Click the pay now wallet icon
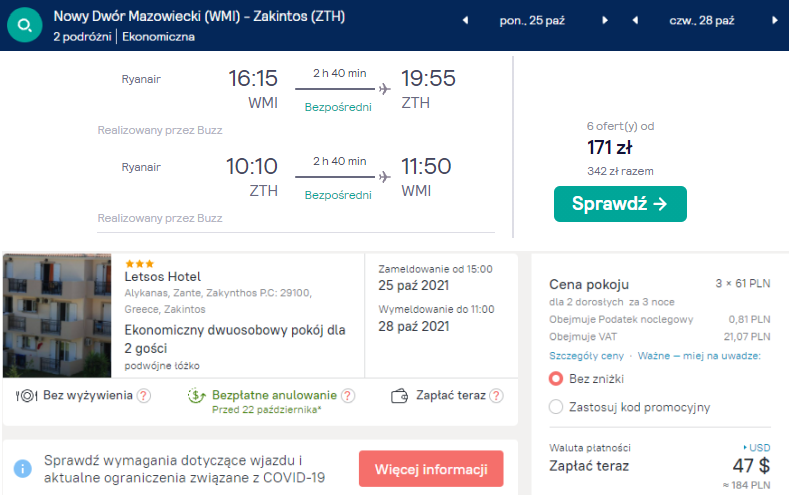The image size is (789, 501). click(400, 396)
